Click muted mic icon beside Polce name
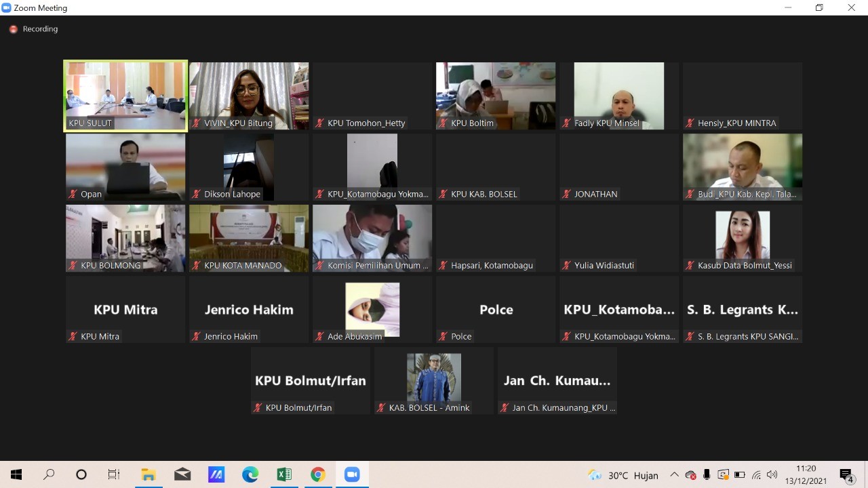 point(443,337)
